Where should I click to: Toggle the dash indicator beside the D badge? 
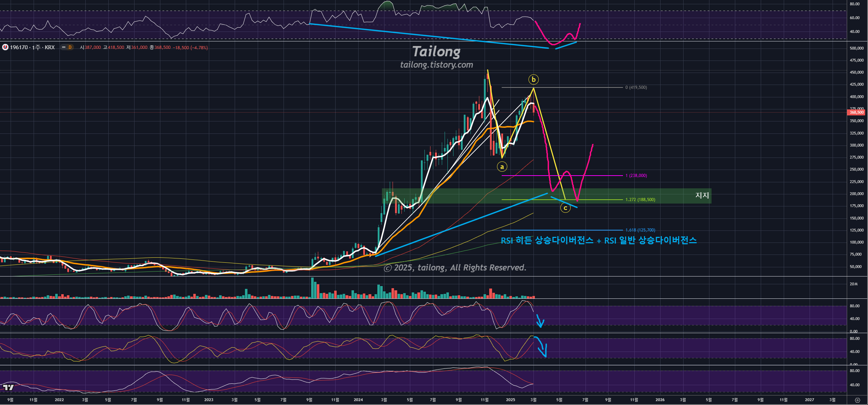64,47
